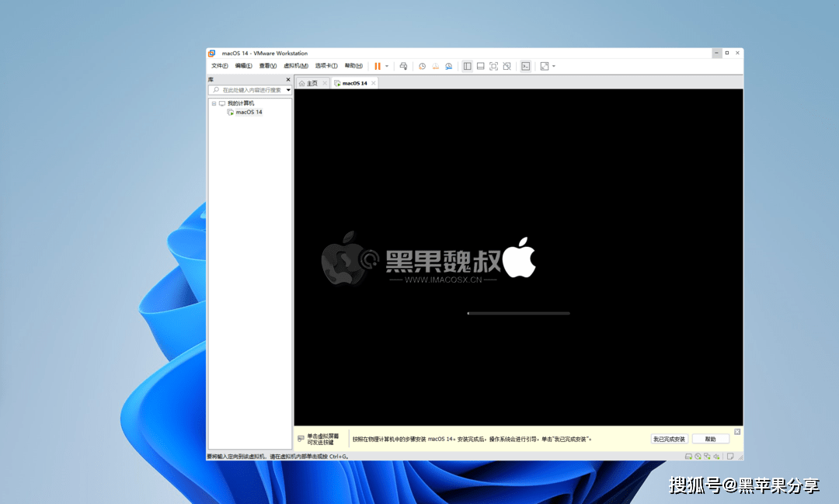This screenshot has height=504, width=839.
Task: Click the macOS boot progress bar
Action: tap(518, 314)
